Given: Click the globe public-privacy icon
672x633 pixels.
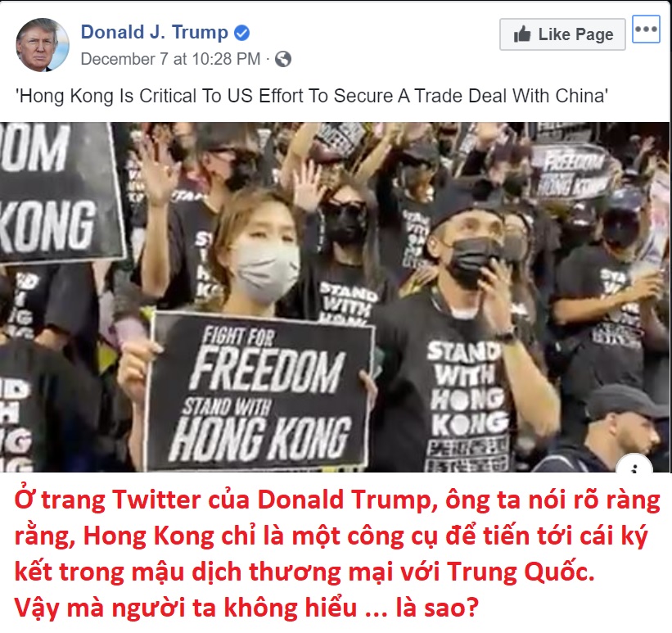Looking at the screenshot, I should (x=283, y=59).
